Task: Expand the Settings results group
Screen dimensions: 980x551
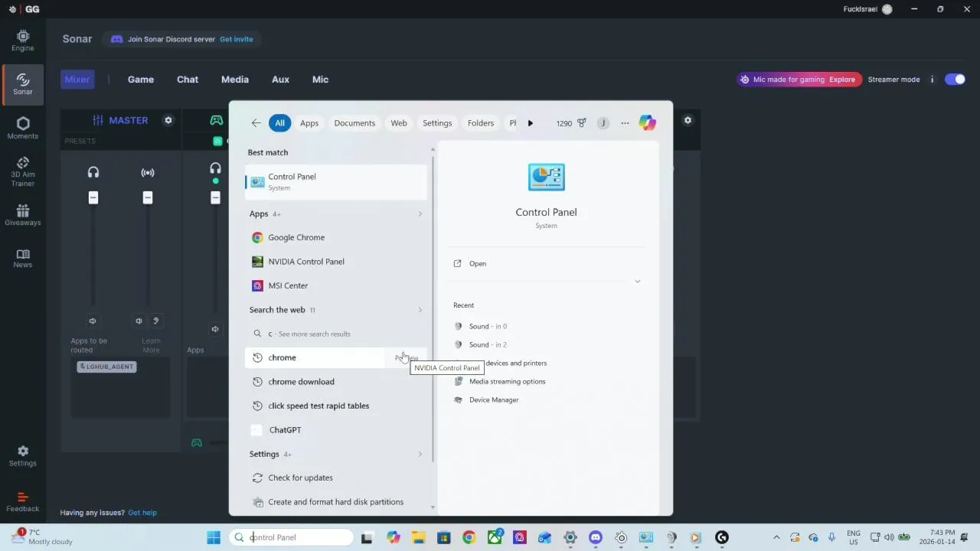Action: (x=420, y=455)
